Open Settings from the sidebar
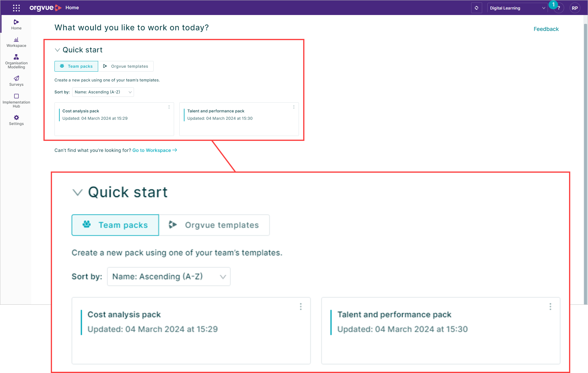Screen dimensions: 588x373 click(x=16, y=120)
